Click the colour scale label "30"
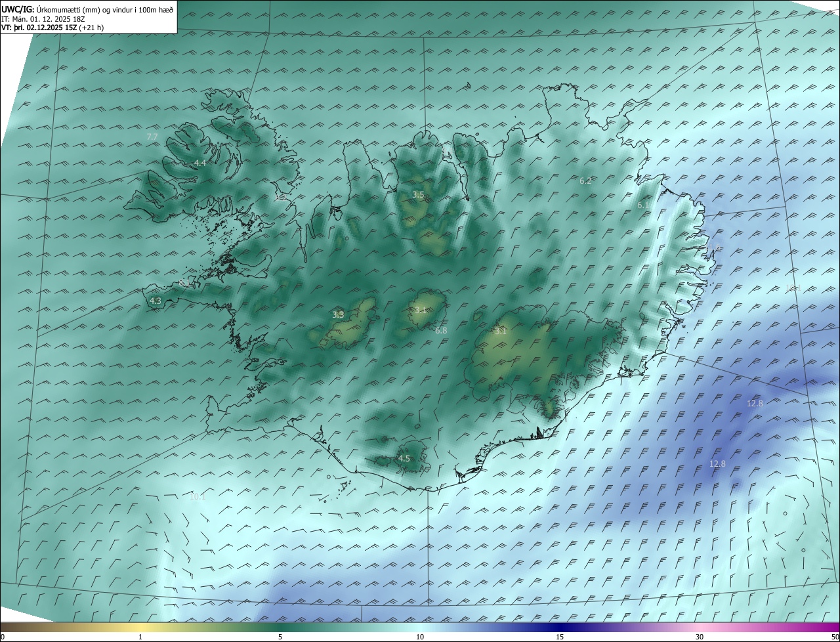Image resolution: width=840 pixels, height=642 pixels. 700,637
